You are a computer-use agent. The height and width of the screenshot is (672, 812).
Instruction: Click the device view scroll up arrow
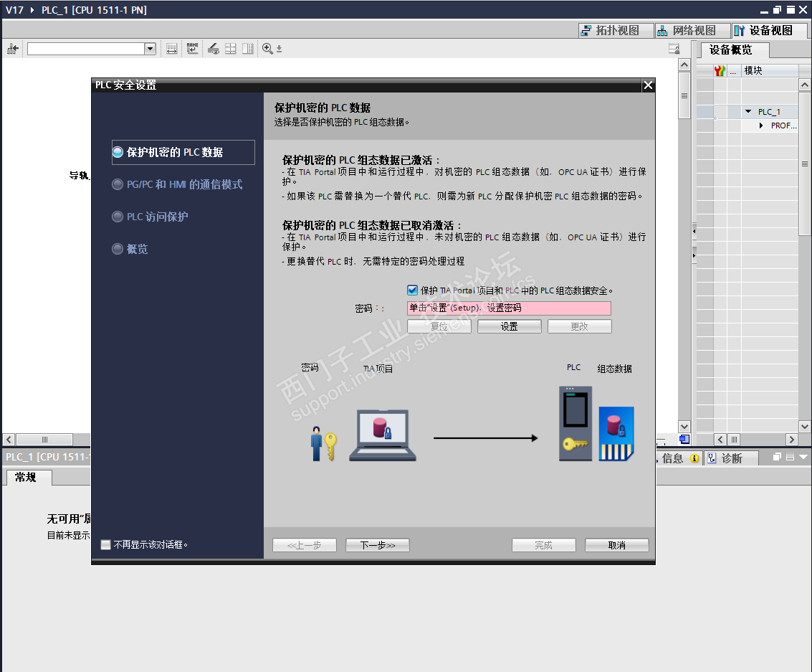point(684,65)
